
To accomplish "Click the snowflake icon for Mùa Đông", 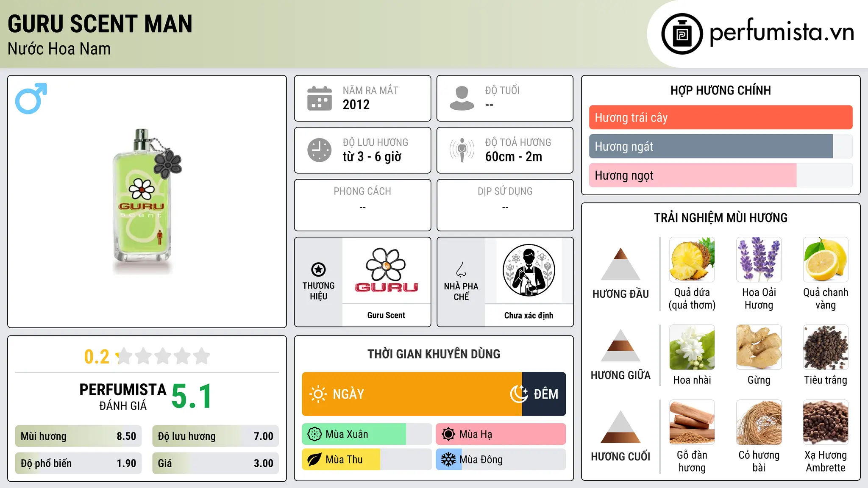I will click(x=448, y=460).
